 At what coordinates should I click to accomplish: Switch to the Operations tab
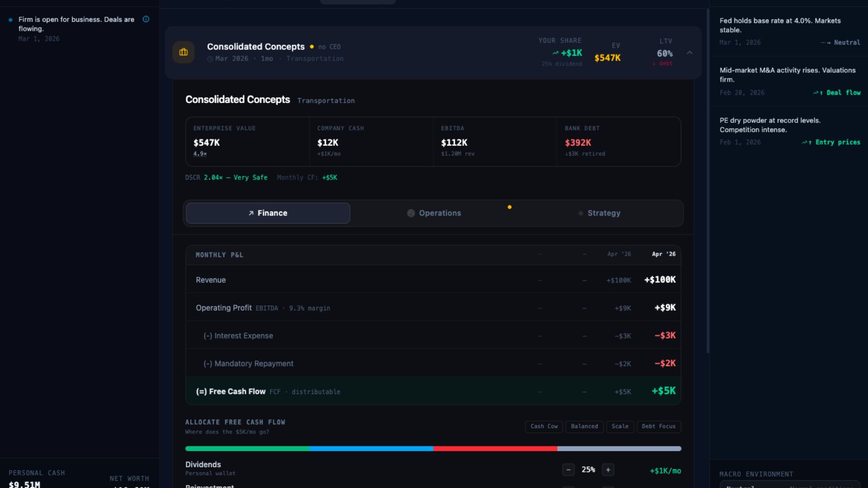434,213
